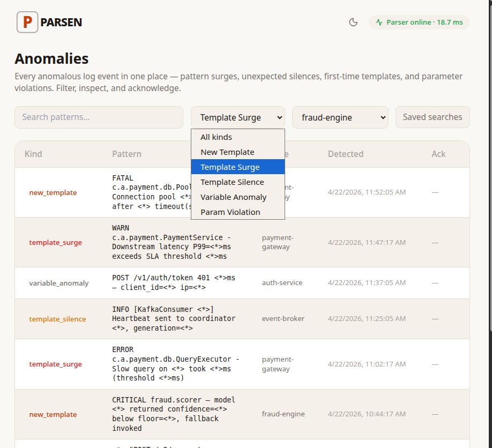Sort anomalies by the Detected column
Screen dimensions: 492x448
point(345,154)
